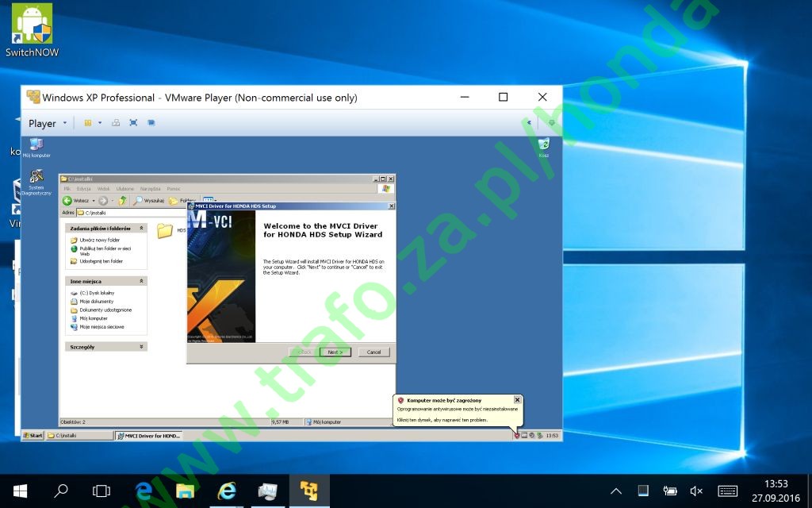Click the muted volume icon in system tray
The image size is (812, 508).
click(x=696, y=491)
